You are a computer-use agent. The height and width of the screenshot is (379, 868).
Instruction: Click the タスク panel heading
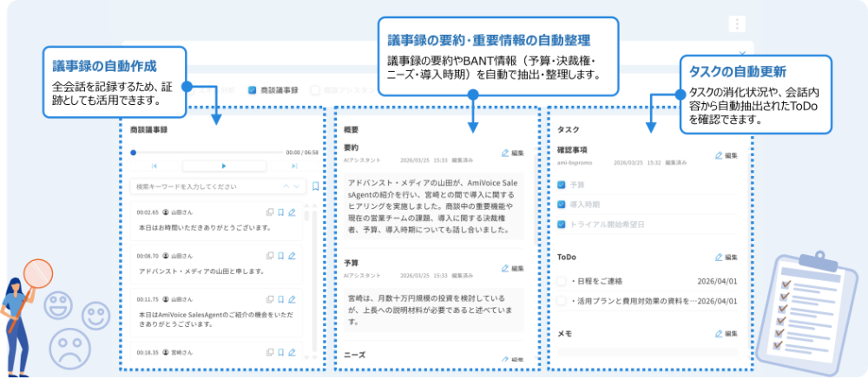(568, 129)
